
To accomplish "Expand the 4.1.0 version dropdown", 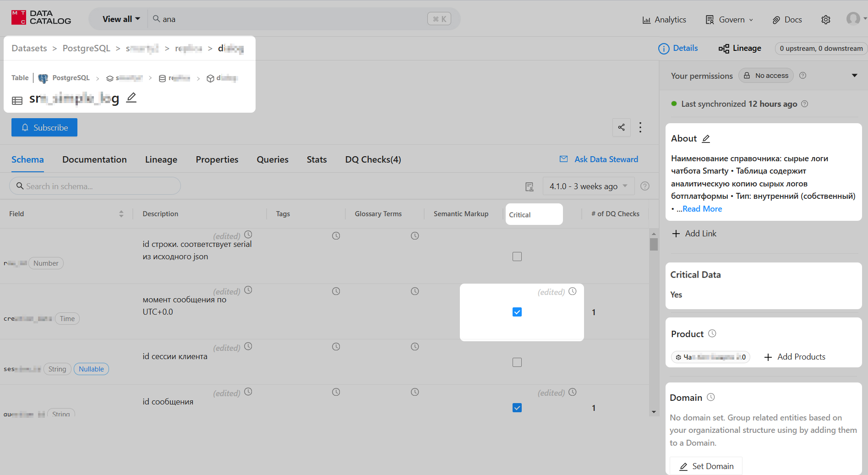I will coord(588,186).
